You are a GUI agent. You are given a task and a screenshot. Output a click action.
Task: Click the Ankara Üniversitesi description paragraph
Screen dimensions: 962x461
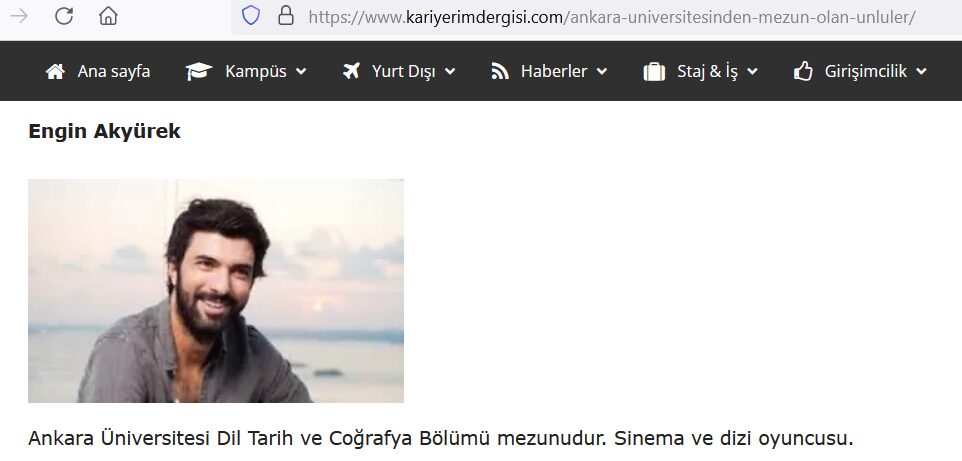click(x=441, y=439)
